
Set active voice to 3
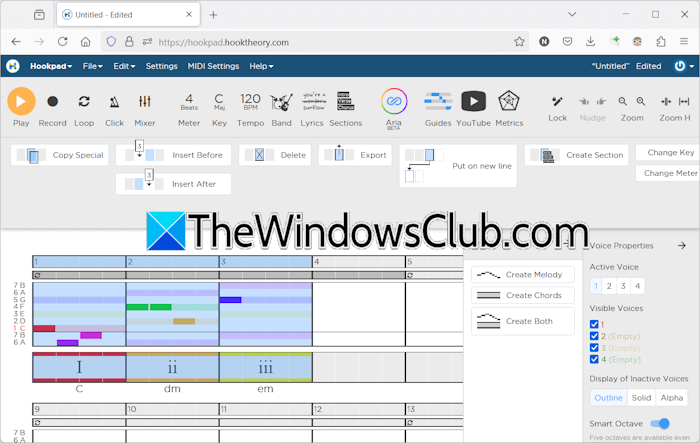(x=623, y=286)
